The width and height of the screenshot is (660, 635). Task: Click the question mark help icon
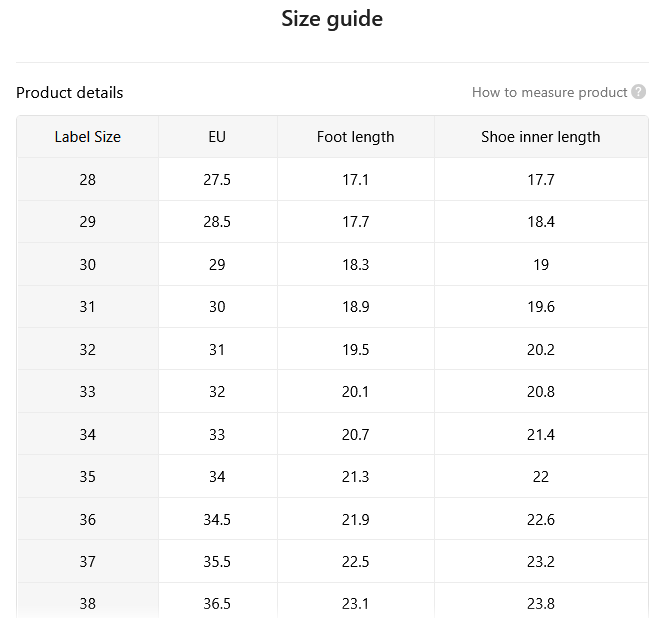click(x=638, y=92)
